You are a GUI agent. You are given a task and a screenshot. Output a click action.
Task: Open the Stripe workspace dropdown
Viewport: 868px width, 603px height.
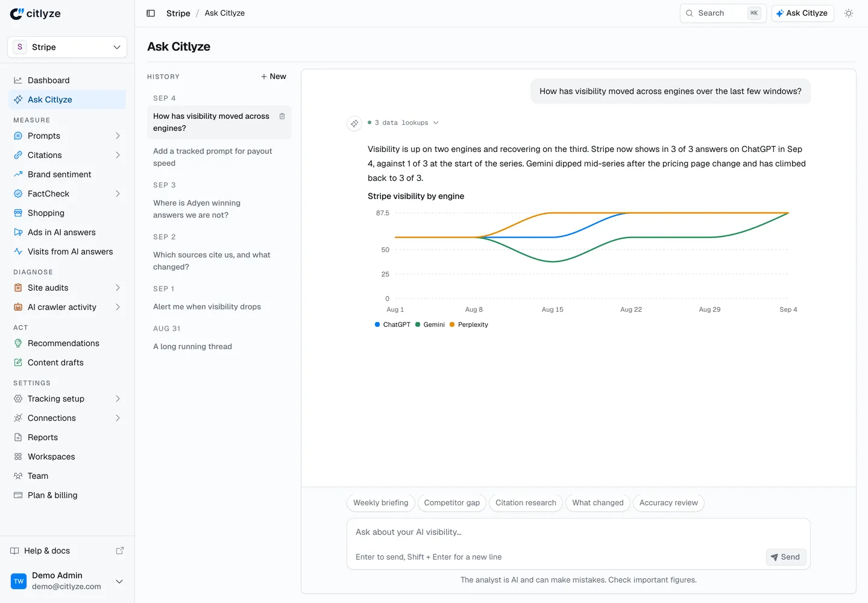click(68, 47)
